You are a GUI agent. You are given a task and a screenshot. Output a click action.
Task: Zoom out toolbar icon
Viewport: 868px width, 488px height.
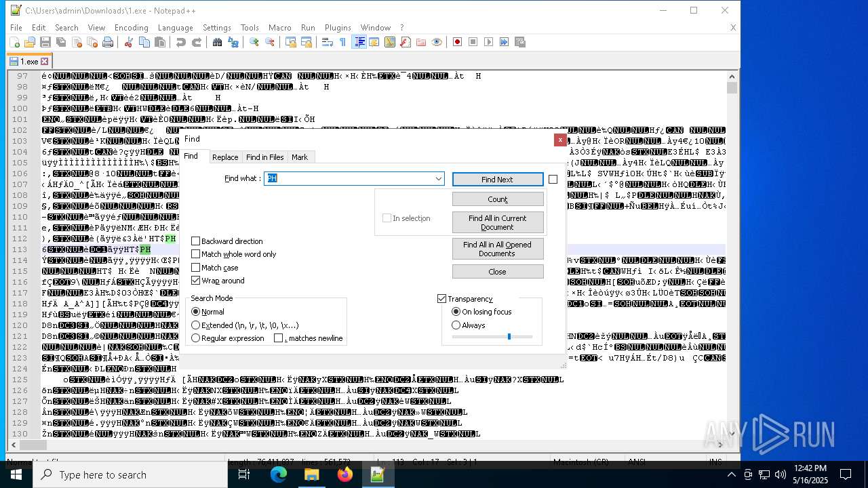(270, 42)
